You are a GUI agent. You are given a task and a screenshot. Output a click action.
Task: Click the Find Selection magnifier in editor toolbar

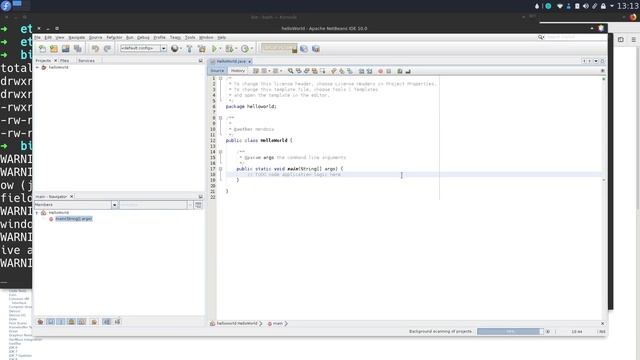[x=291, y=71]
